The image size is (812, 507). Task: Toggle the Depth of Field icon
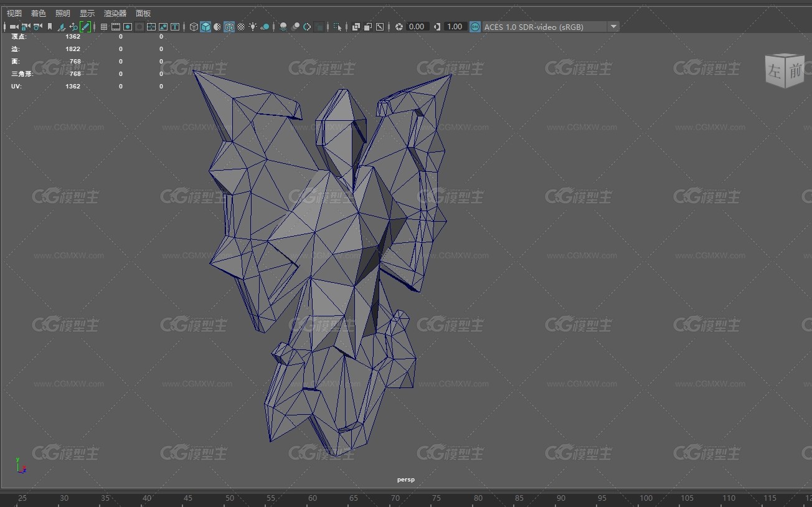pyautogui.click(x=319, y=27)
